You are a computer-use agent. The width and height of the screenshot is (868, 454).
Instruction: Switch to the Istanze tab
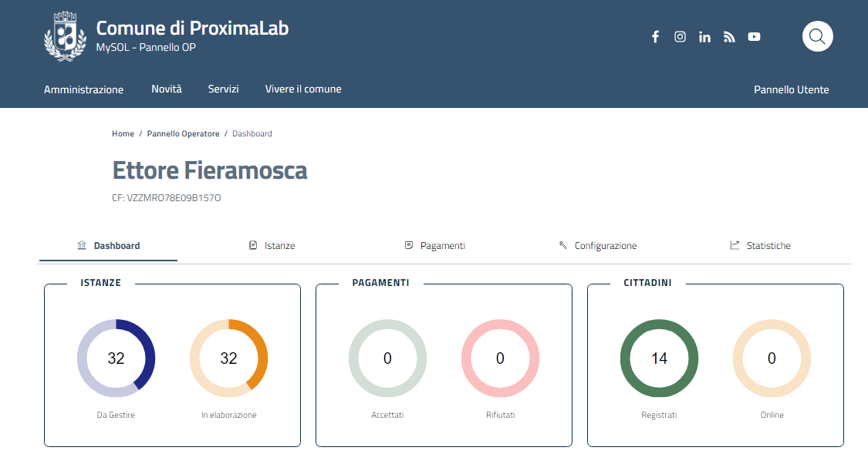pos(272,246)
